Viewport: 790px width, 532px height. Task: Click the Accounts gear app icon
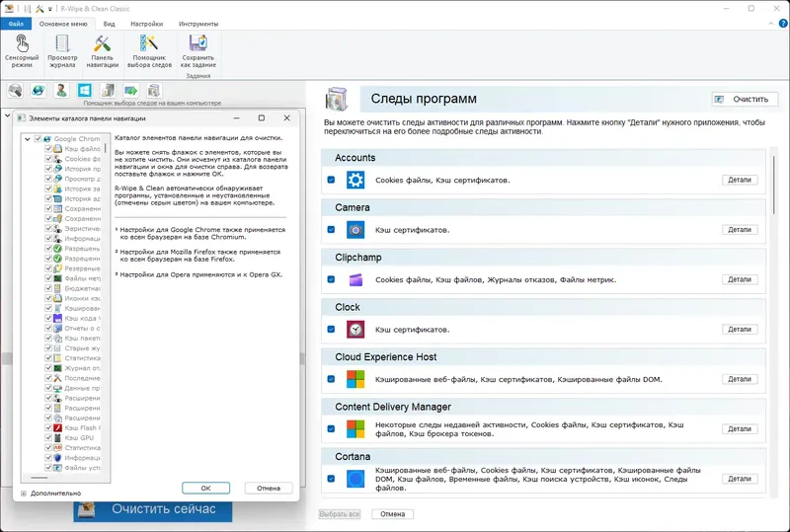point(355,180)
